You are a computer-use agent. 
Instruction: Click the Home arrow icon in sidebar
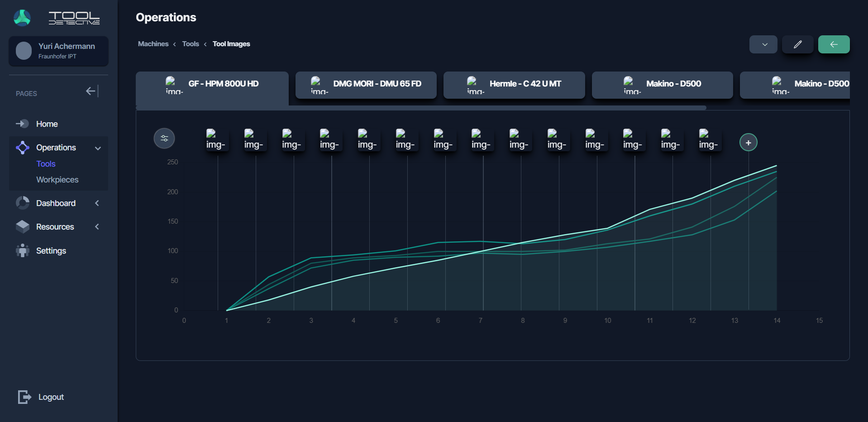pos(22,124)
